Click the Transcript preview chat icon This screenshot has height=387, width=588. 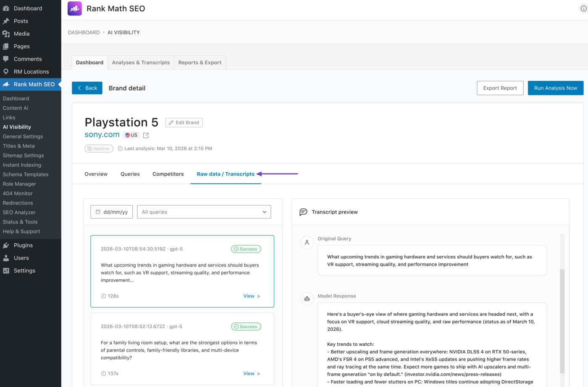[303, 212]
